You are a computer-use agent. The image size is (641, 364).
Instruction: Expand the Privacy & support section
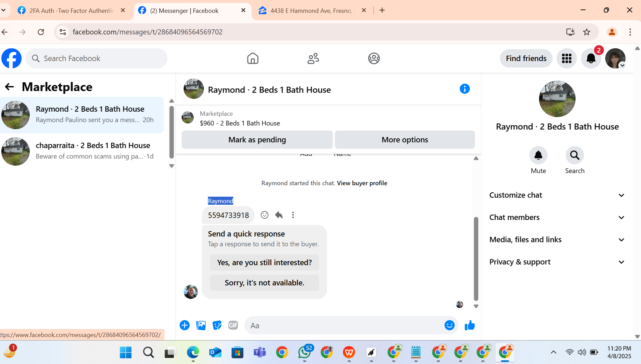(557, 262)
